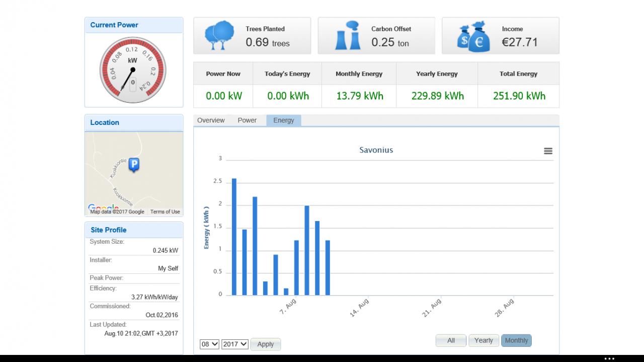Click the Carbon Offset value 0.25 ton
Image resolution: width=644 pixels, height=362 pixels.
pyautogui.click(x=390, y=42)
